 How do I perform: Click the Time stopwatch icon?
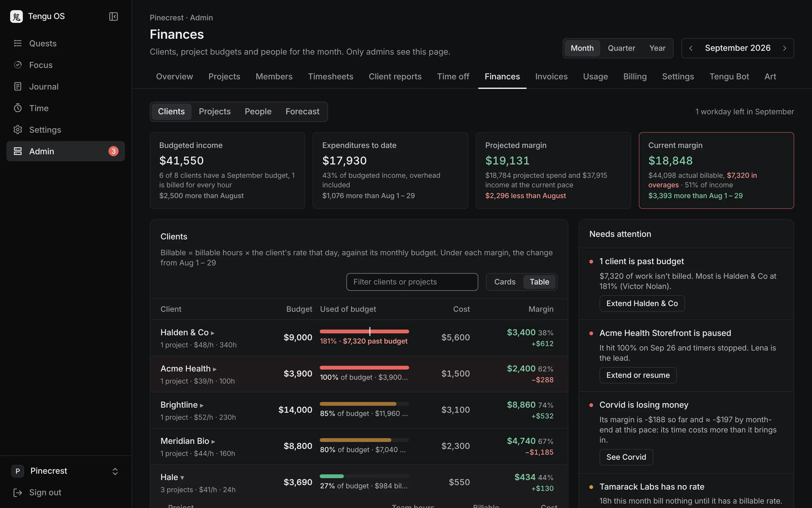[x=17, y=108]
